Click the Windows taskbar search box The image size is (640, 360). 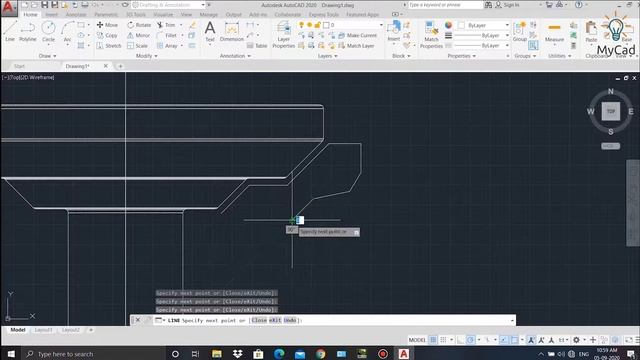pos(94,354)
